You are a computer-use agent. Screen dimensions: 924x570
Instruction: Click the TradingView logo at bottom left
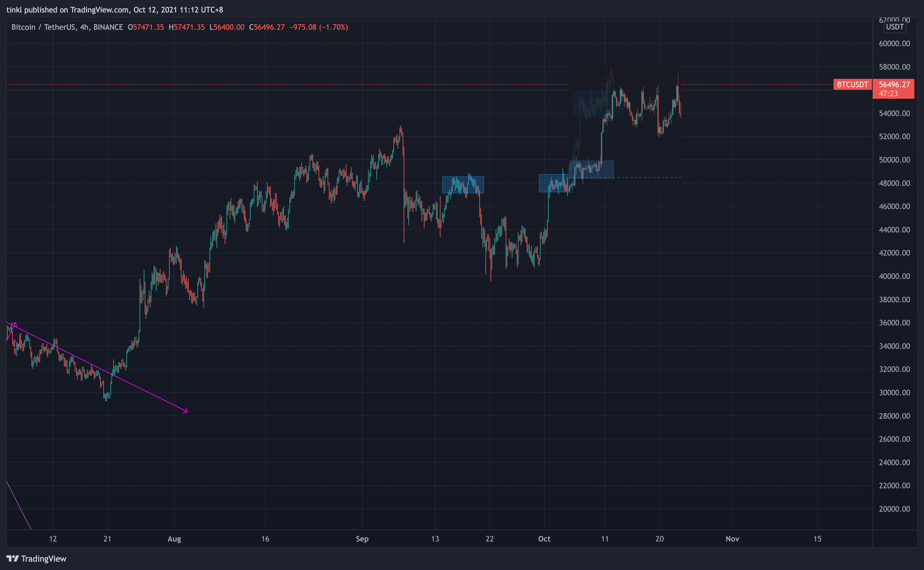pyautogui.click(x=36, y=558)
